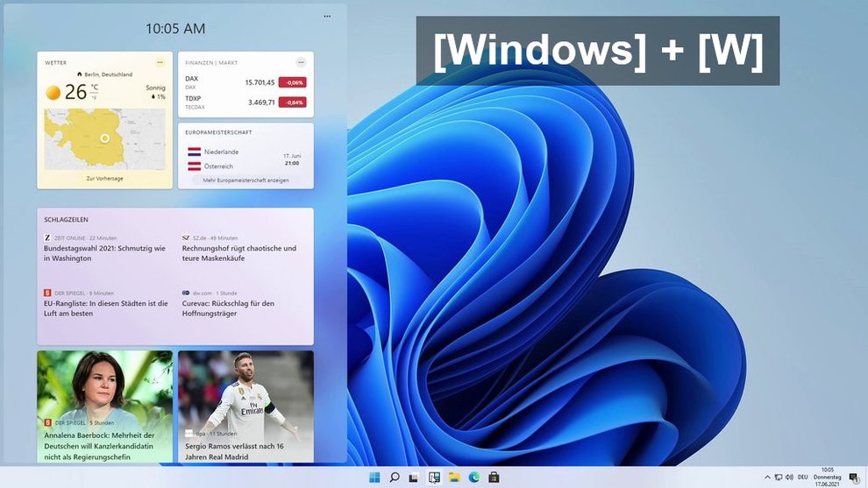Open headline Bundestagswahl 2021: Schmutzig wie in Washington
Viewport: 868px width, 488px height.
pyautogui.click(x=105, y=253)
